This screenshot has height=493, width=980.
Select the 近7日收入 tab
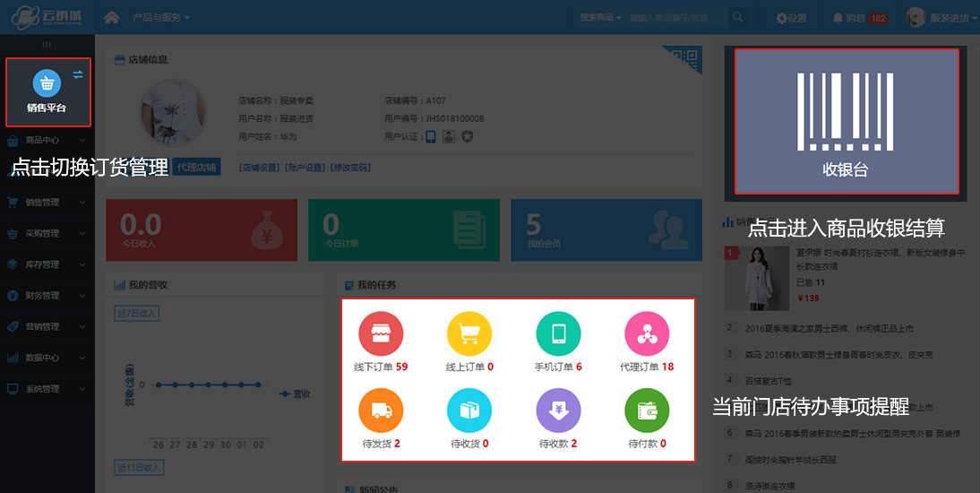click(x=137, y=313)
